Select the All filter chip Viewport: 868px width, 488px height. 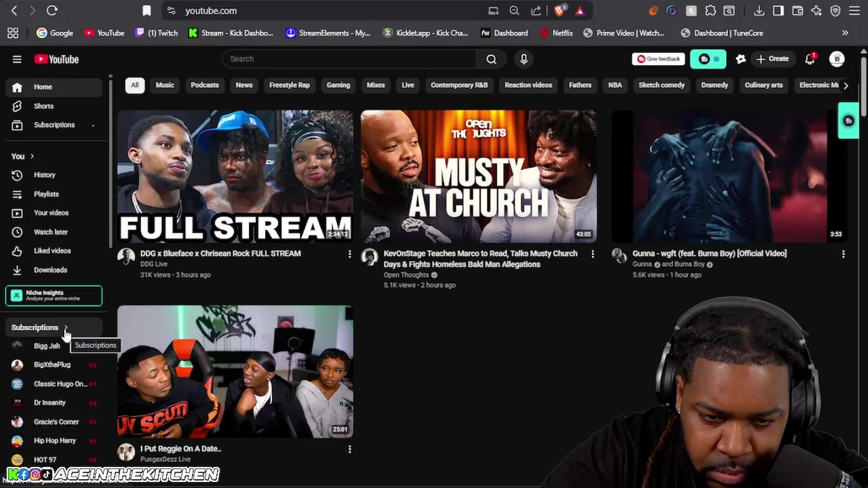click(134, 85)
